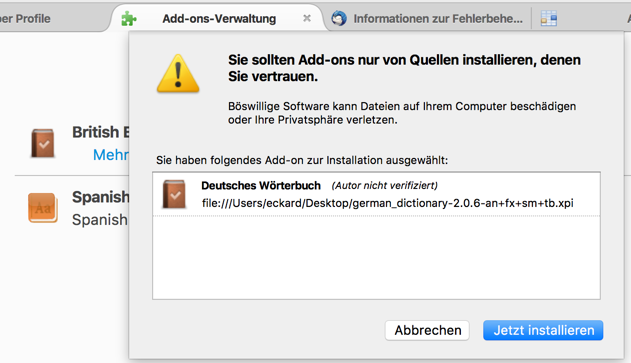The height and width of the screenshot is (363, 631).
Task: Click the calendar grid icon tab
Action: pyautogui.click(x=549, y=19)
